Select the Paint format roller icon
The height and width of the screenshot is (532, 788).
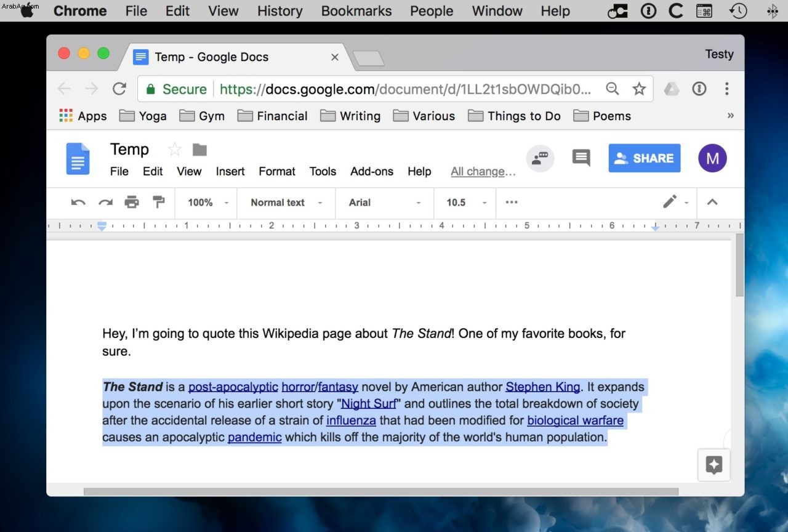tap(159, 202)
